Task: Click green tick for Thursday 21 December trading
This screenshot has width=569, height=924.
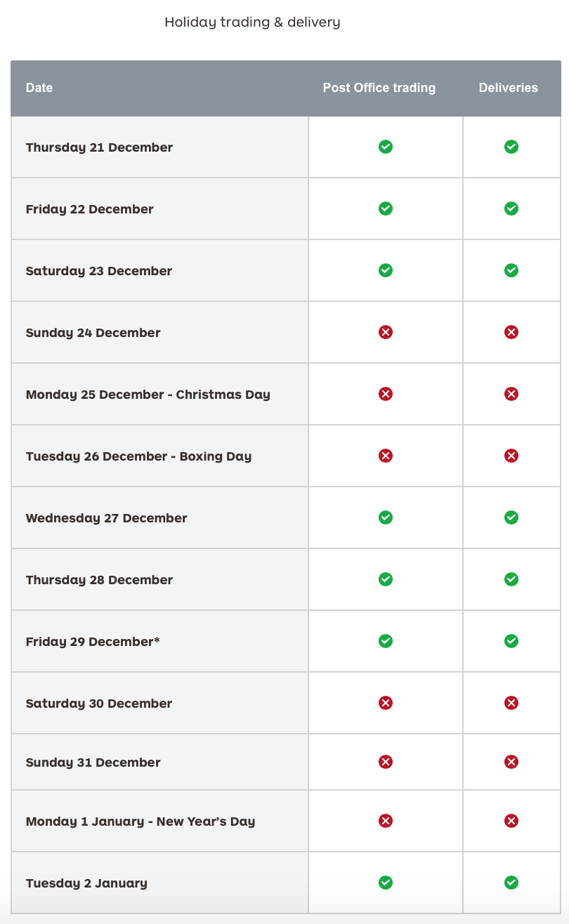Action: pos(386,147)
